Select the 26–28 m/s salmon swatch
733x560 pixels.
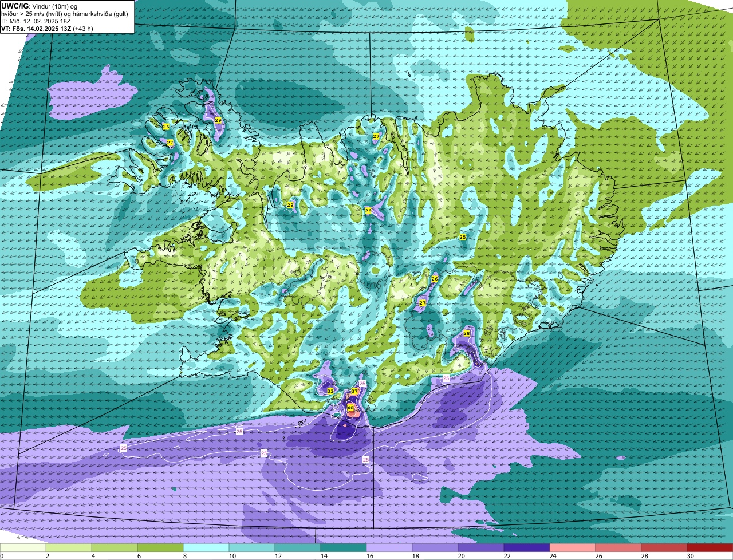618,548
